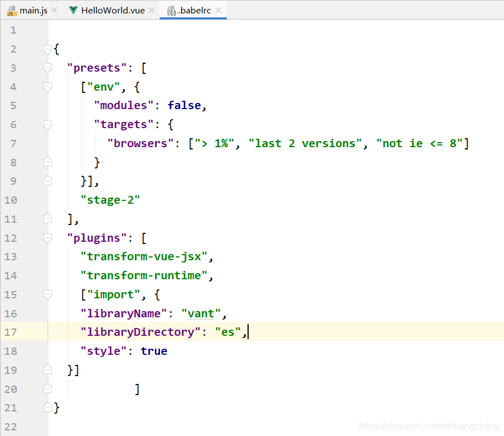Close the HelloWorld.vue tab

pyautogui.click(x=152, y=10)
